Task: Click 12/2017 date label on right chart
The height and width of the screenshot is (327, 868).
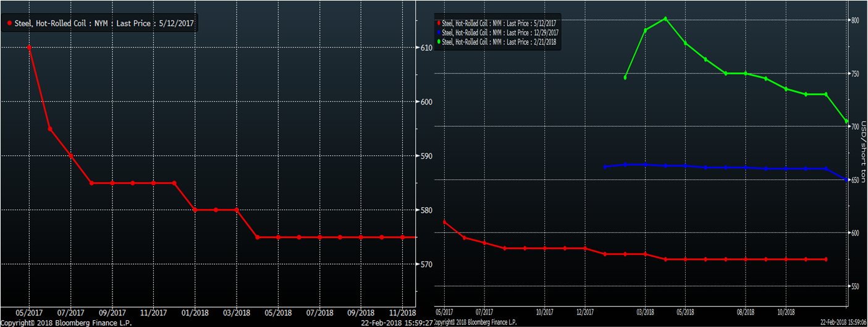Action: pos(584,312)
